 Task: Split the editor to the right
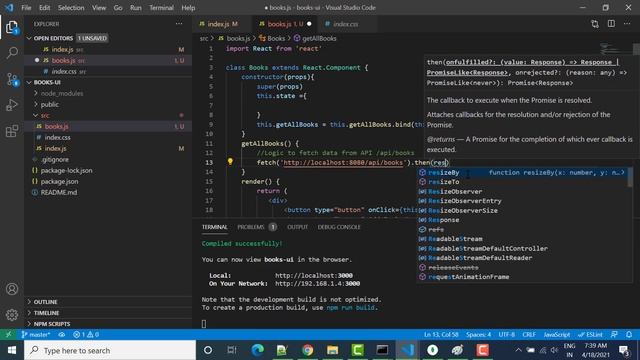coord(611,24)
